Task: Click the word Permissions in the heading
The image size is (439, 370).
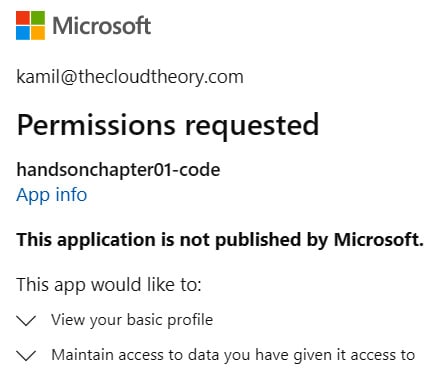Action: [96, 125]
